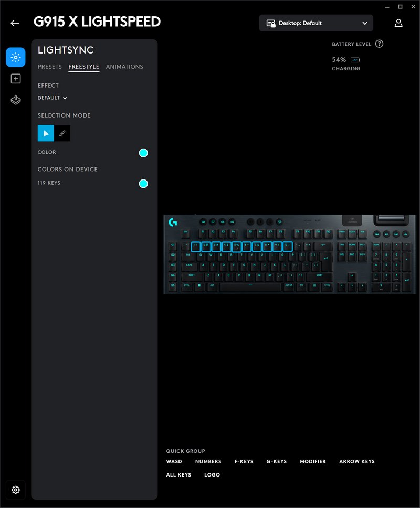Expand the Desktop: Default profile dropdown
This screenshot has width=420, height=508.
pyautogui.click(x=316, y=23)
